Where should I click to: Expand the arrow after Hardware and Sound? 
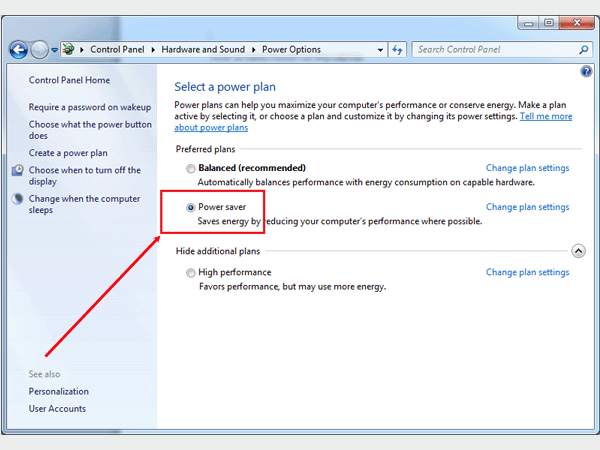tap(253, 50)
